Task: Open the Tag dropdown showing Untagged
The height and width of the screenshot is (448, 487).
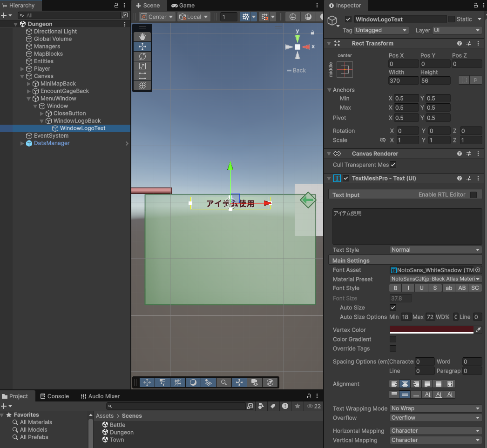Action: [x=381, y=30]
